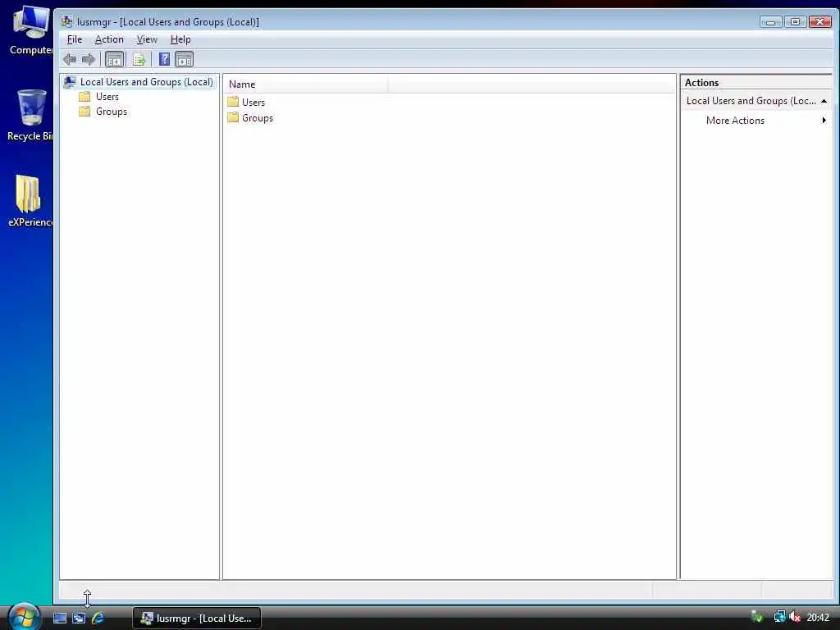Expand More Actions submenu arrow
The image size is (840, 630).
tap(824, 121)
